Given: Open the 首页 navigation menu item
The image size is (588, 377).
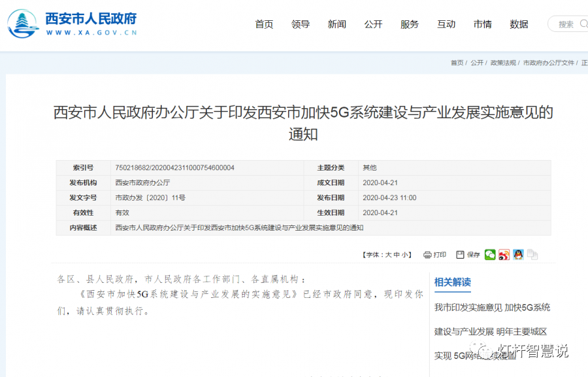Looking at the screenshot, I should 264,25.
